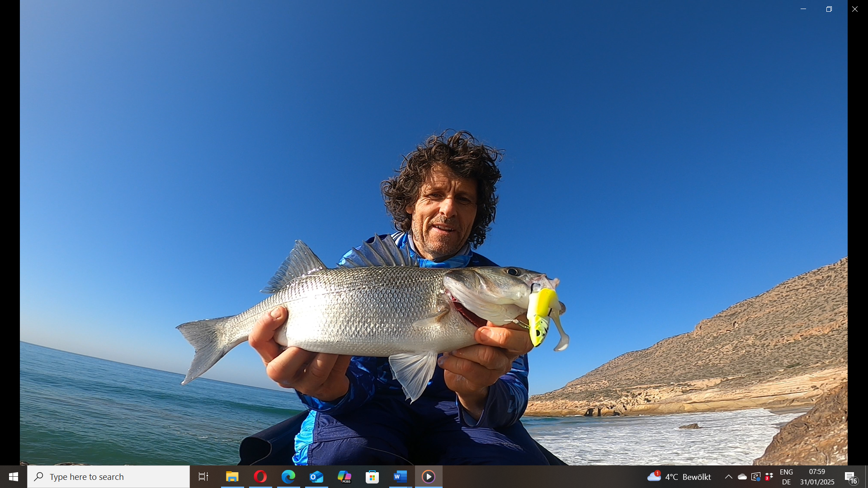This screenshot has width=868, height=488.
Task: Open Outlook from the taskbar
Action: click(x=316, y=477)
